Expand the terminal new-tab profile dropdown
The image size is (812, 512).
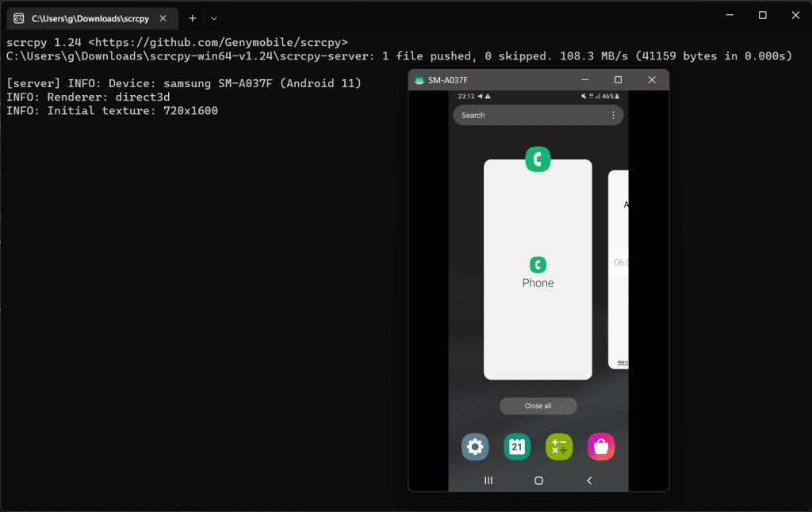pyautogui.click(x=214, y=18)
